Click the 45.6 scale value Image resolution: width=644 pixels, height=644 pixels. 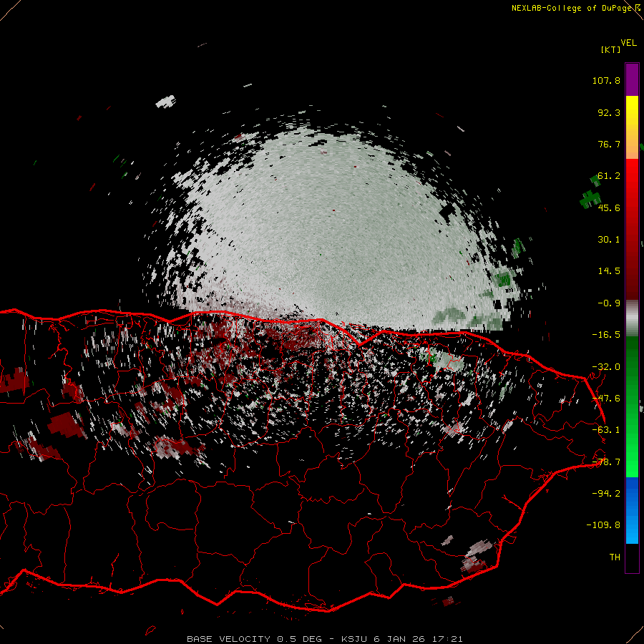pyautogui.click(x=609, y=208)
